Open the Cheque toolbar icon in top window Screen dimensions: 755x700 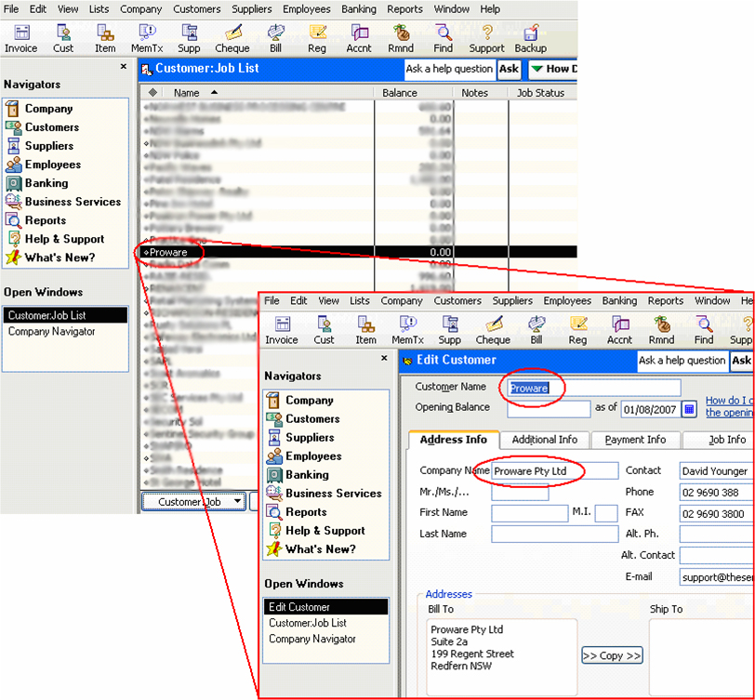pos(233,38)
